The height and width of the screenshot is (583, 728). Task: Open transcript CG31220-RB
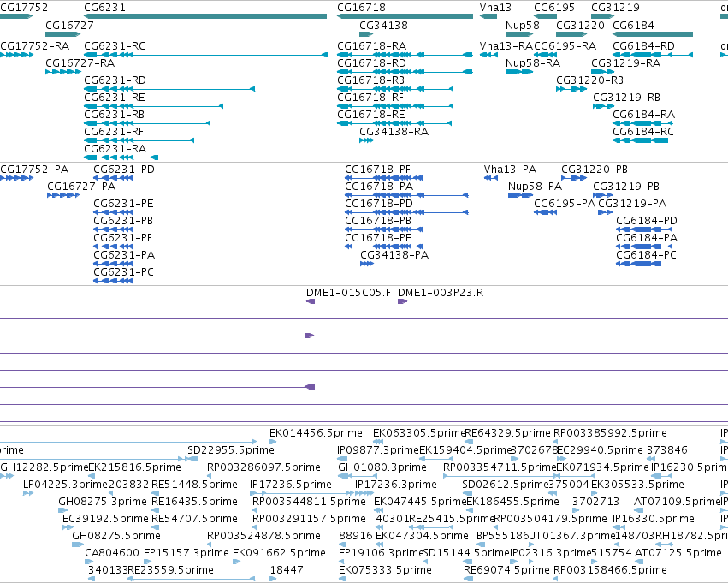[x=589, y=80]
